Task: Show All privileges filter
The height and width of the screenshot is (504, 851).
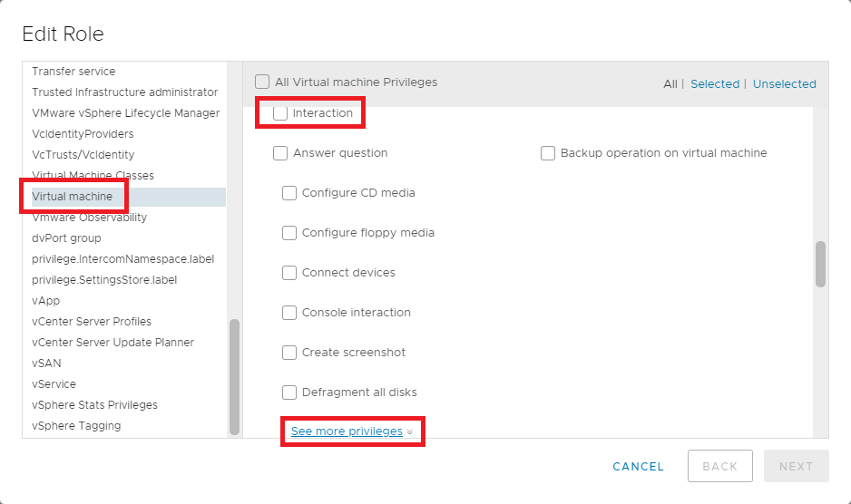Action: click(670, 84)
